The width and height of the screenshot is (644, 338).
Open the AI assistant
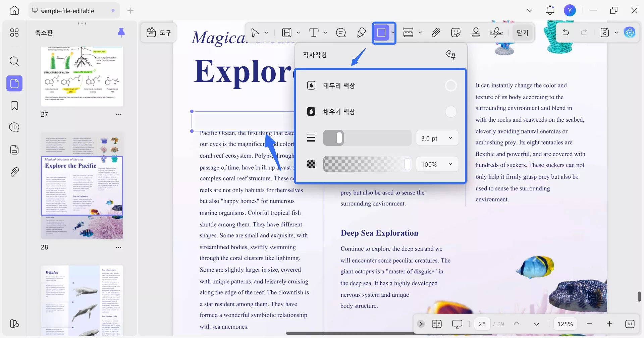click(x=630, y=33)
